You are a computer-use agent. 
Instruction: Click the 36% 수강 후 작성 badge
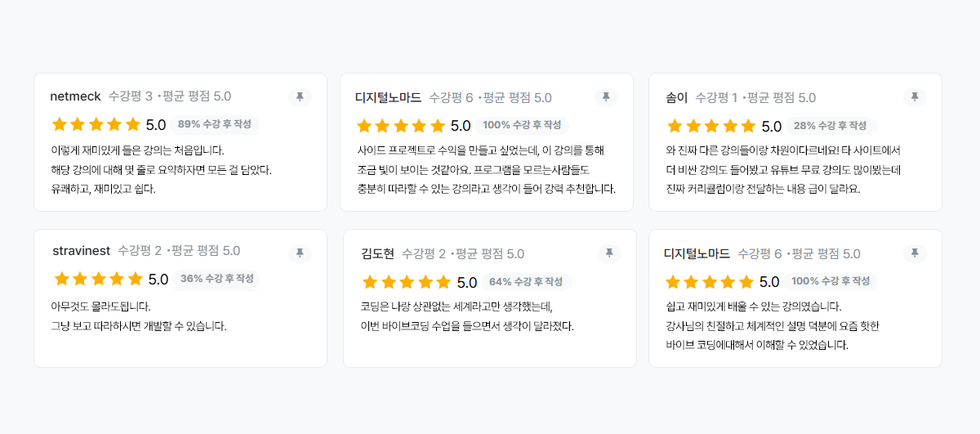pos(217,279)
